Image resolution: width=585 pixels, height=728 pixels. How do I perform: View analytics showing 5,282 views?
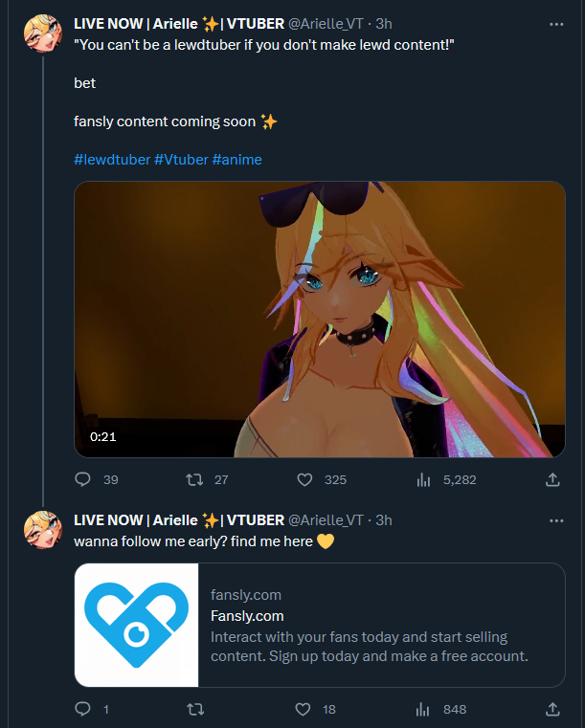(x=423, y=479)
